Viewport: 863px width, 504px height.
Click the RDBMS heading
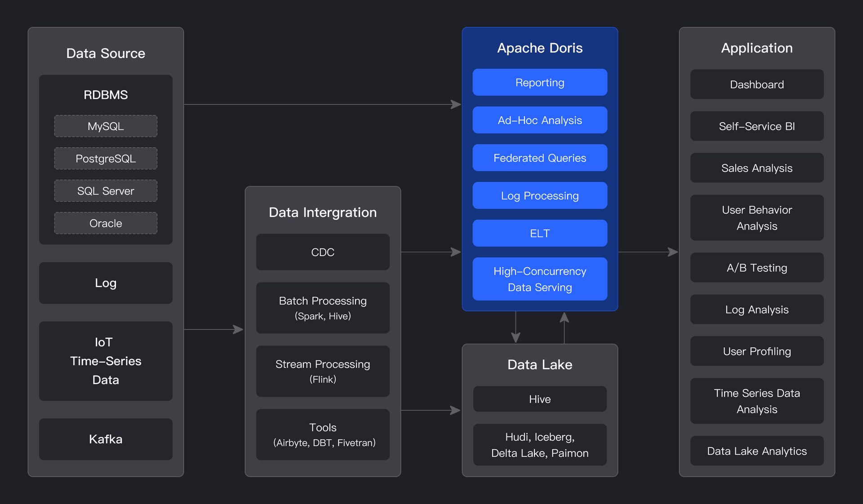[x=106, y=95]
